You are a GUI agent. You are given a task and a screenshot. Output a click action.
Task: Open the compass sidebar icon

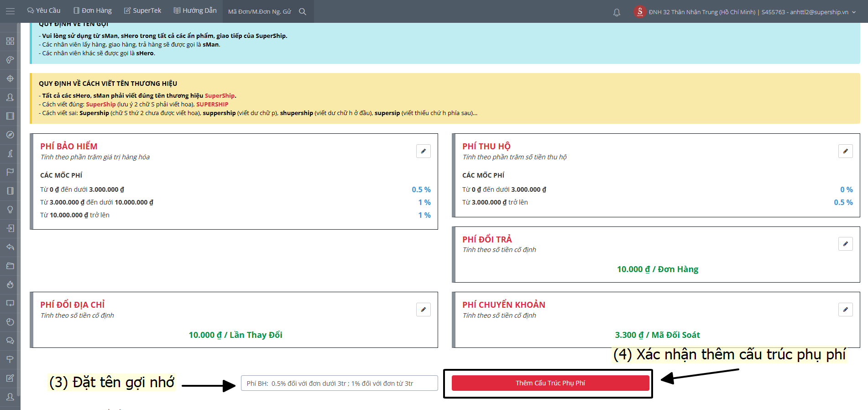(x=10, y=135)
